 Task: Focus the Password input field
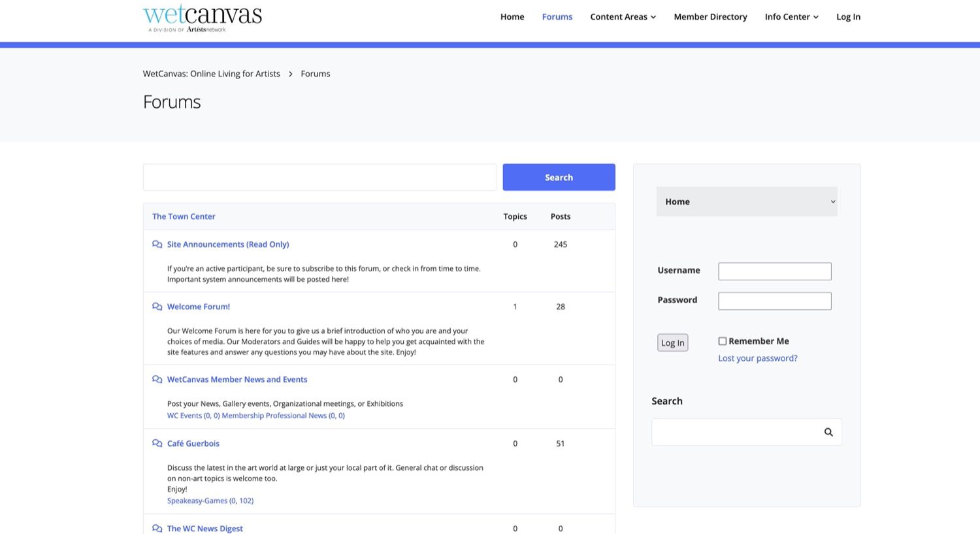(774, 301)
